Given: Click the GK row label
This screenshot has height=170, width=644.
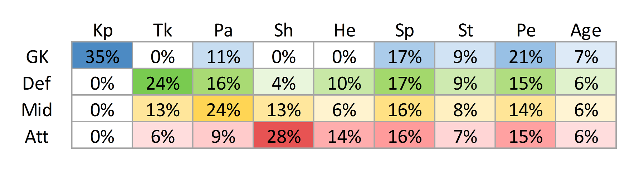Looking at the screenshot, I should point(37,57).
